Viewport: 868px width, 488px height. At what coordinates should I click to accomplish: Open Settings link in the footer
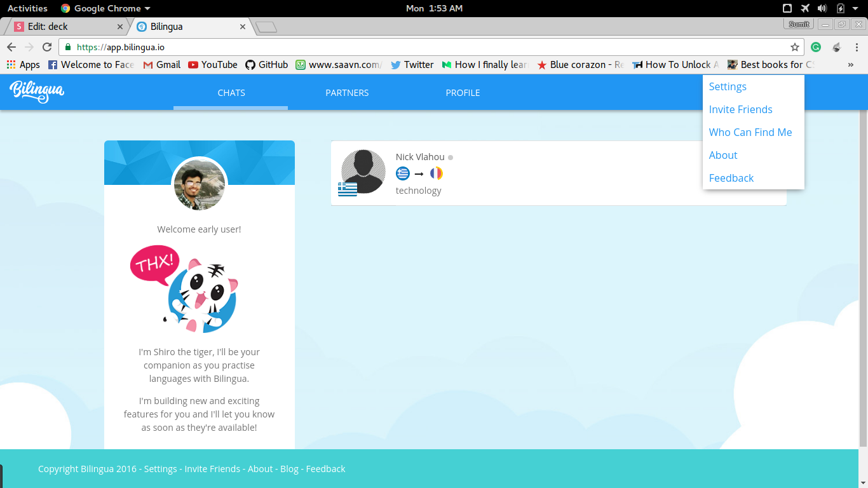[x=161, y=469]
